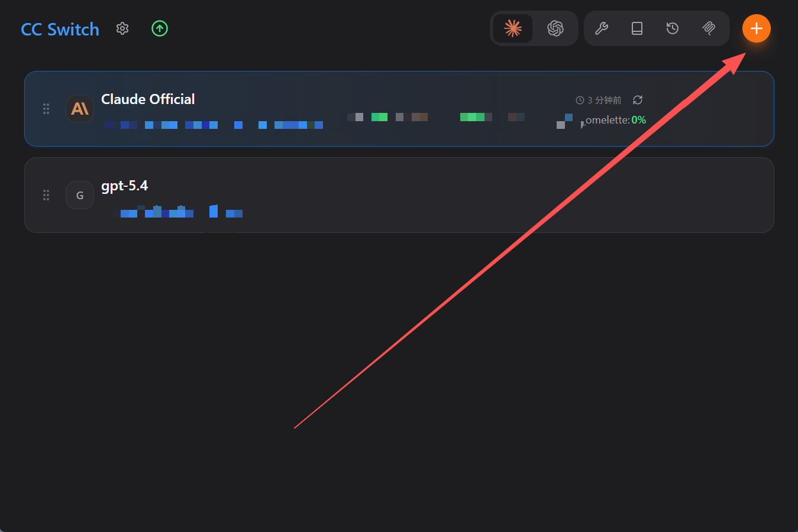Refresh usage on the Claude Official card

[638, 100]
